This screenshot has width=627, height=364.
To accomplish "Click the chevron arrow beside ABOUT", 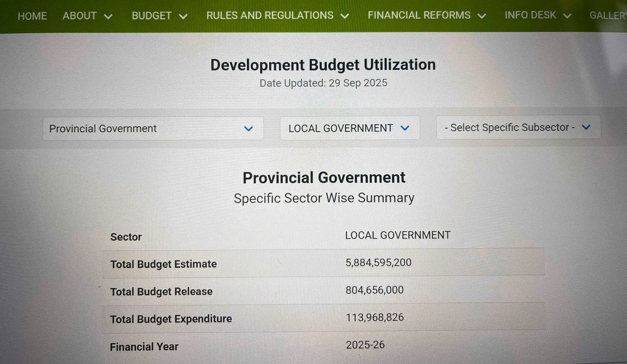I will click(x=109, y=16).
